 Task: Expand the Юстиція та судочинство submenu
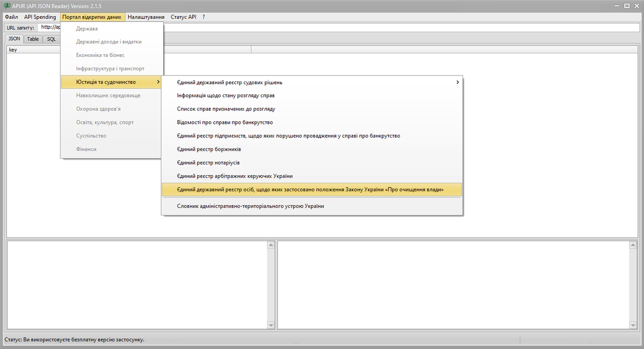(112, 82)
